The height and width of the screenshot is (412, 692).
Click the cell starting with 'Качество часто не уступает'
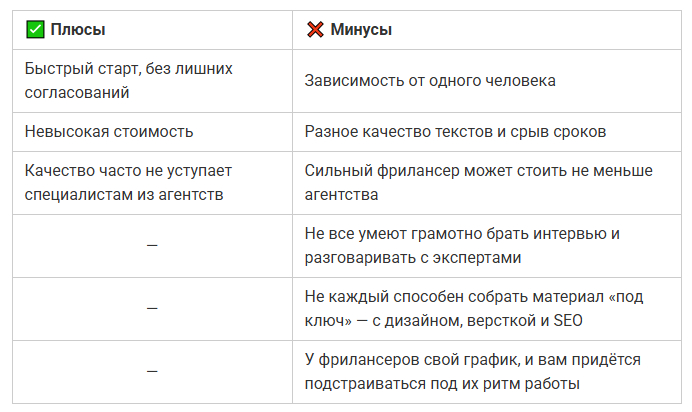[123, 182]
